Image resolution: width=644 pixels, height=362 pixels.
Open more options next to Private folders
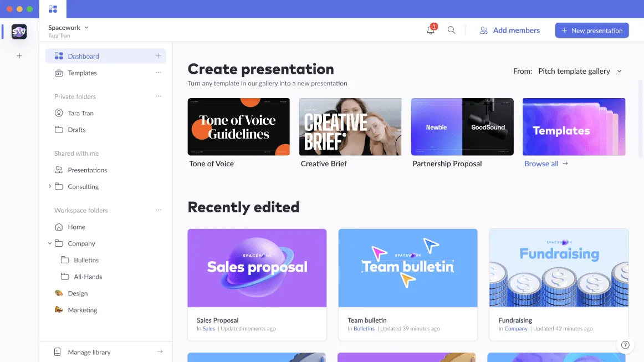click(x=159, y=96)
